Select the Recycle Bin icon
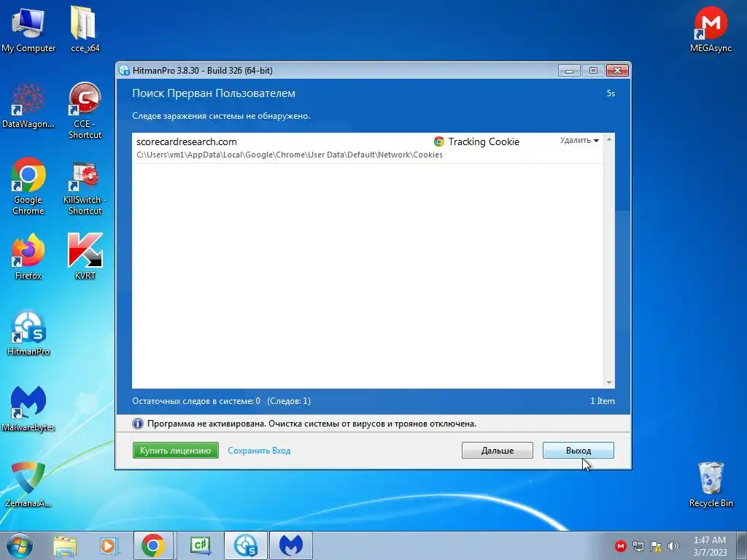 (711, 484)
